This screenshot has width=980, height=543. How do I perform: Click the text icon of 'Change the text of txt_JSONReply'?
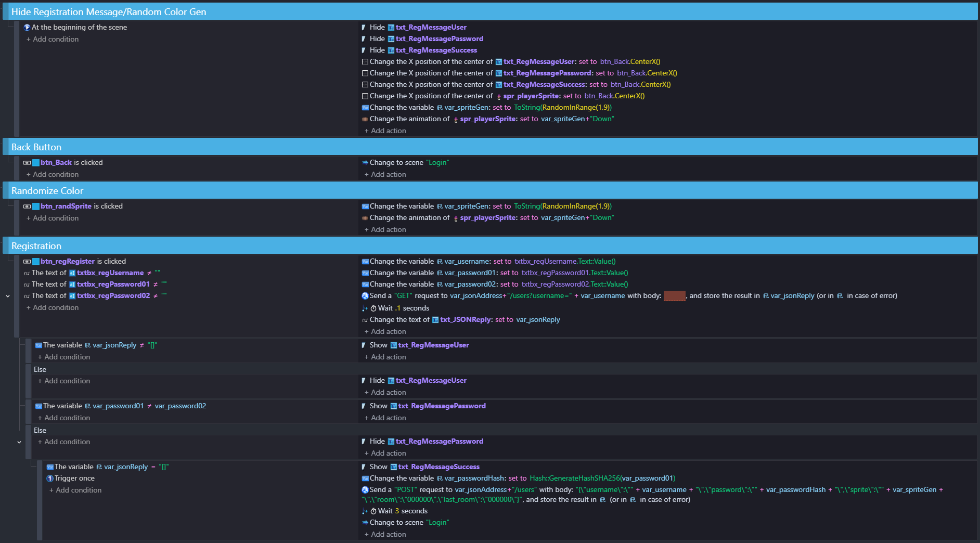[x=365, y=320]
